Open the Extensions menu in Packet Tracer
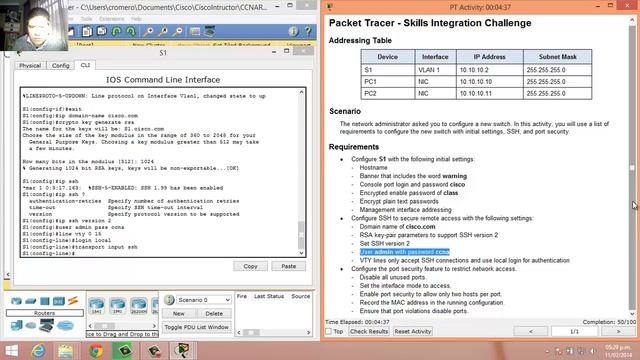 (111, 19)
